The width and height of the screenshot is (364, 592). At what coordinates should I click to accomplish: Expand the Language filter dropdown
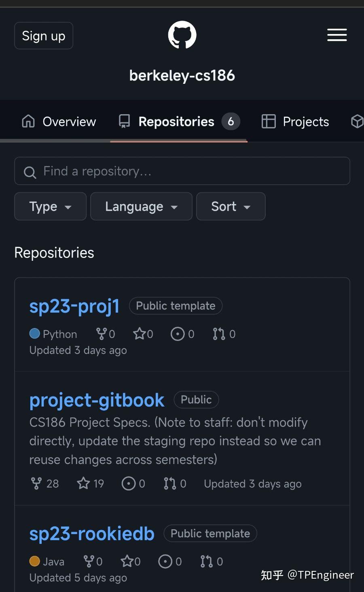[141, 207]
